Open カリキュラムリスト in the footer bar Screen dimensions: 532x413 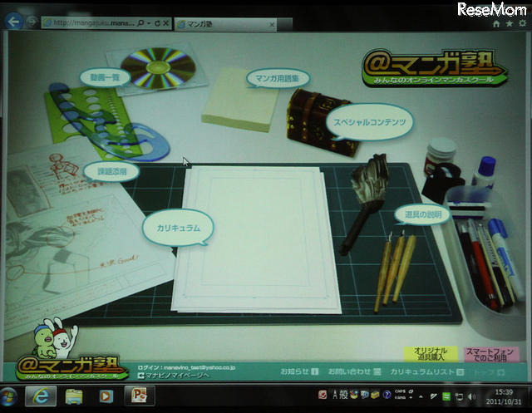pyautogui.click(x=426, y=372)
